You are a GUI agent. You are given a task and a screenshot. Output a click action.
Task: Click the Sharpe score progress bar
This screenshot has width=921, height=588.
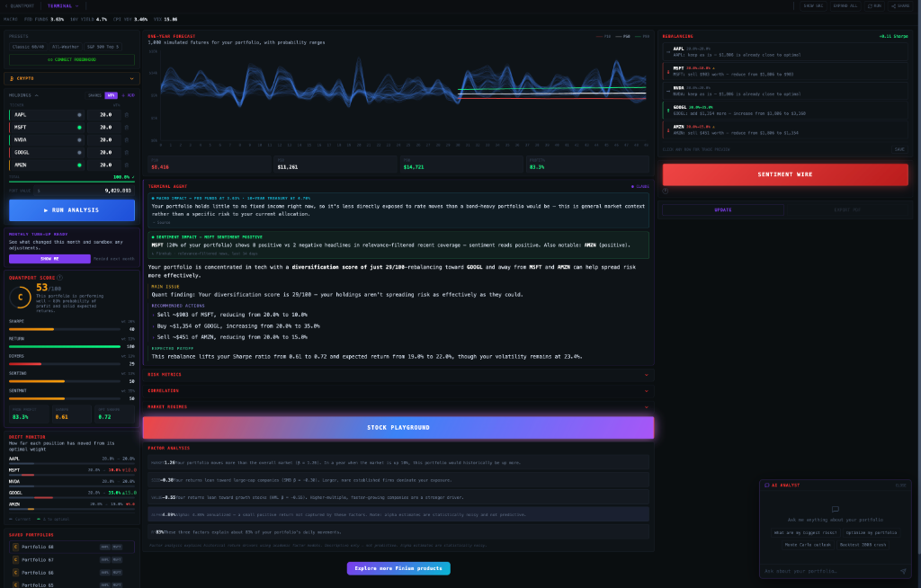pyautogui.click(x=65, y=329)
